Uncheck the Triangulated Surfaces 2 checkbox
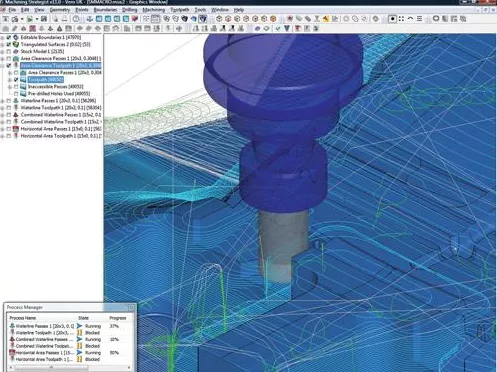The width and height of the screenshot is (497, 372). click(9, 44)
